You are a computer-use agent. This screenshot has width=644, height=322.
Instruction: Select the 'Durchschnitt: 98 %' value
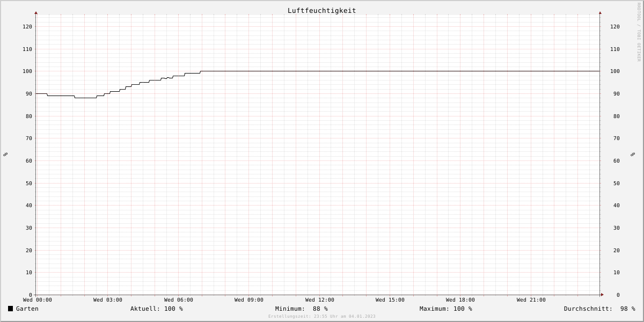click(599, 309)
